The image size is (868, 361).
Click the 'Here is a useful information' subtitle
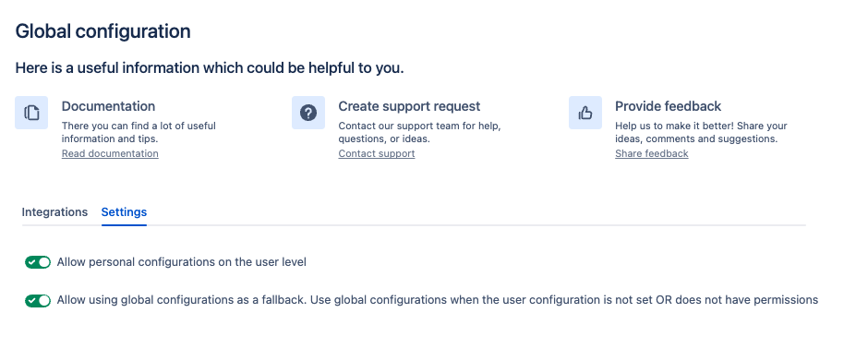[x=210, y=68]
